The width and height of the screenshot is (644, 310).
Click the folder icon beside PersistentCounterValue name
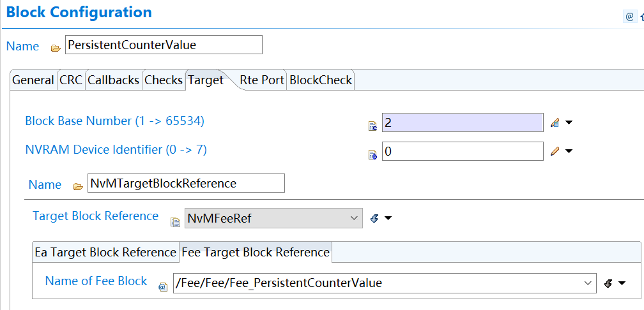click(x=56, y=48)
